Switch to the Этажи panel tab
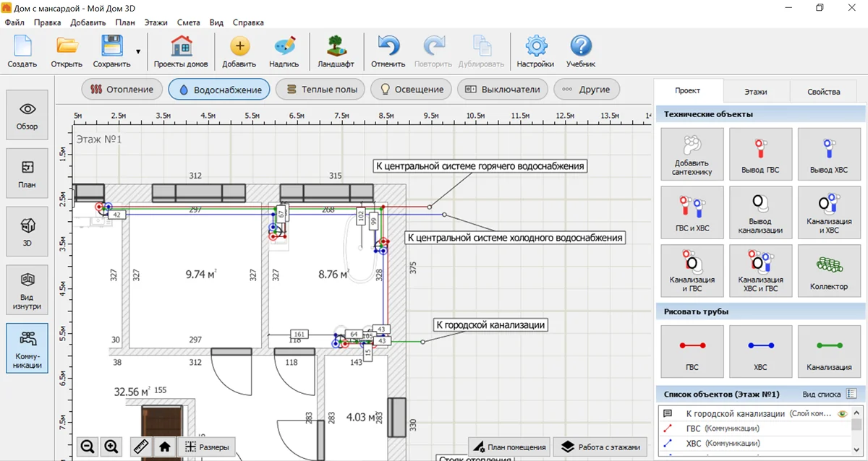868x461 pixels. (x=756, y=92)
